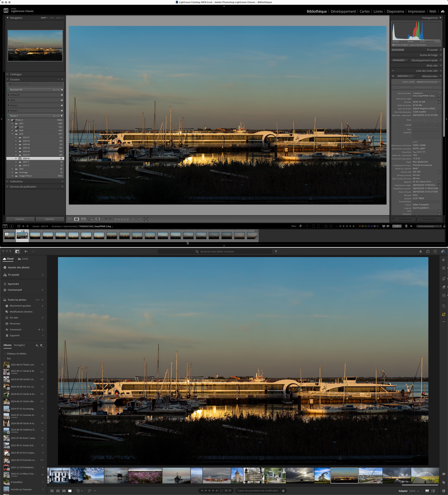Switch to Grid view in Lightroom Classic toolbar

70,219
